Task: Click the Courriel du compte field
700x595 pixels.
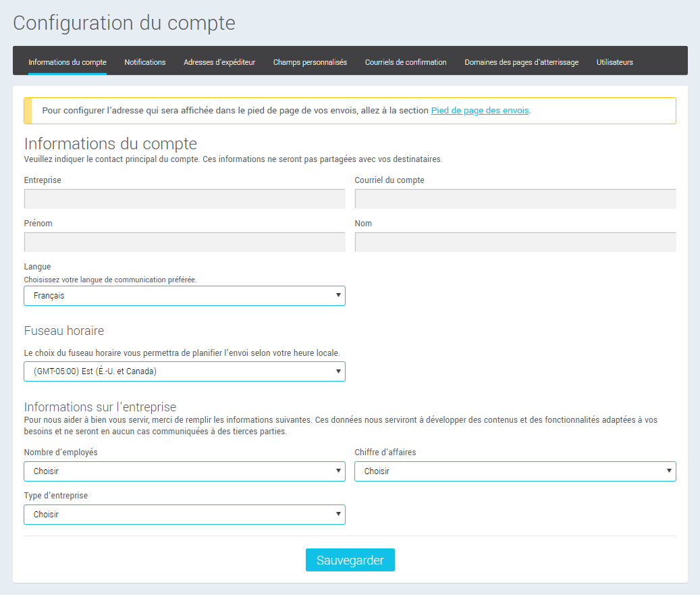Action: coord(515,198)
